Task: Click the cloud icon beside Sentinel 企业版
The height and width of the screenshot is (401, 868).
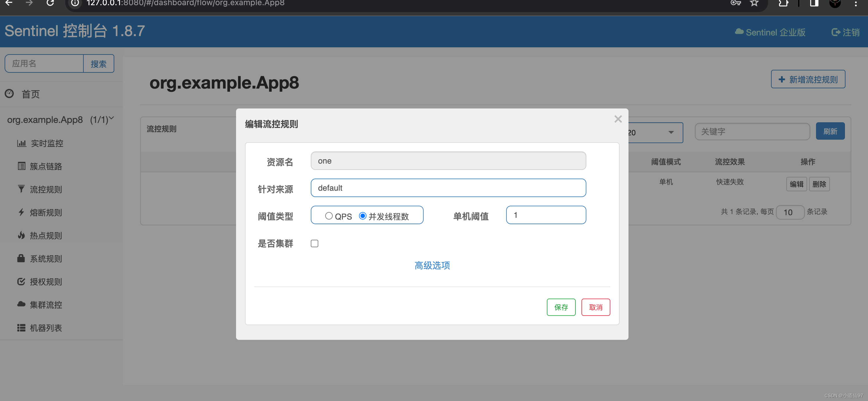Action: (739, 32)
